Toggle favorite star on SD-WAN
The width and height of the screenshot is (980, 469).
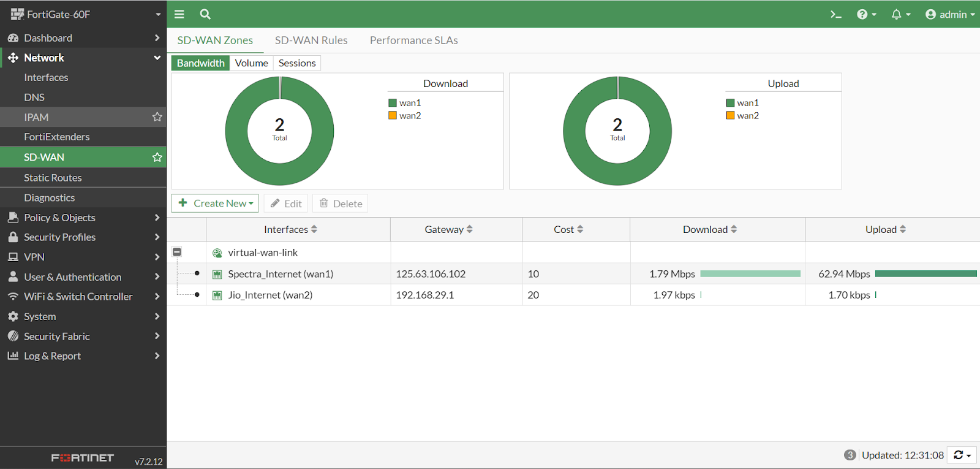(157, 157)
